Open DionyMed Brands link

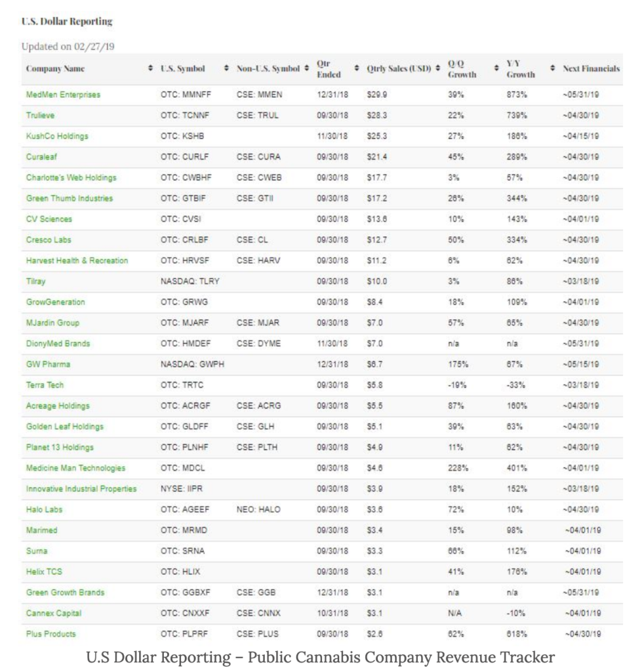(x=58, y=344)
